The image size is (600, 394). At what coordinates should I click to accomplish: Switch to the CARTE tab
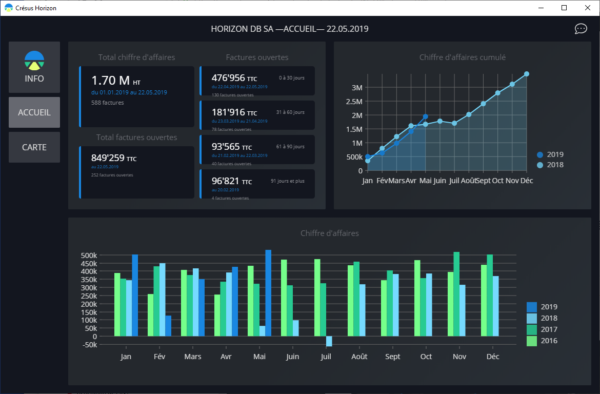[x=34, y=147]
